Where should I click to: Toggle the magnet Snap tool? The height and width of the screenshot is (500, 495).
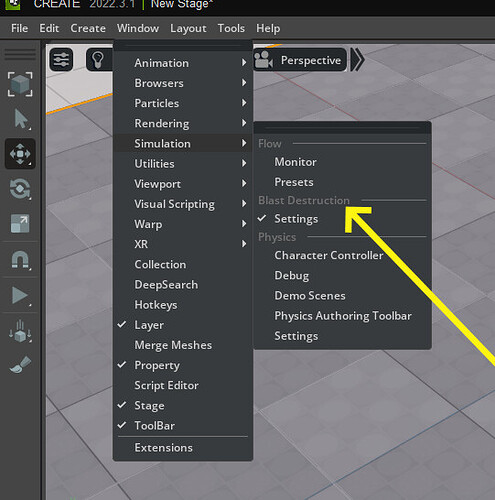coord(20,260)
